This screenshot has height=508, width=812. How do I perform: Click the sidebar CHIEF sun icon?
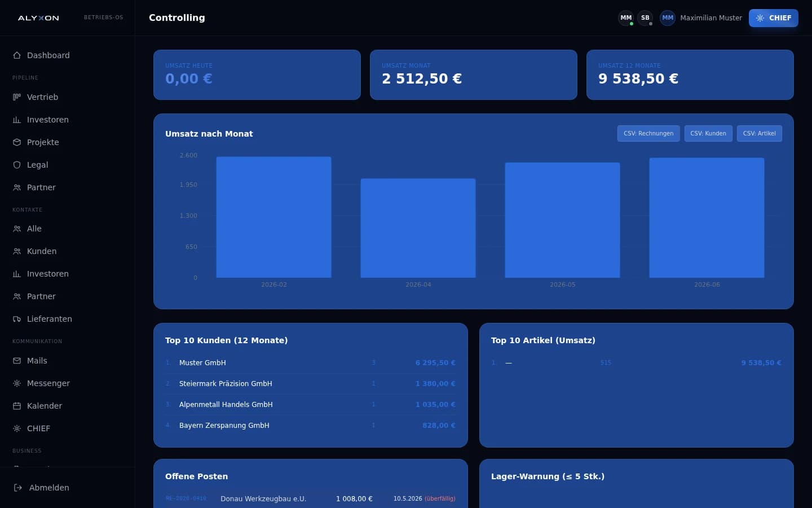point(17,428)
